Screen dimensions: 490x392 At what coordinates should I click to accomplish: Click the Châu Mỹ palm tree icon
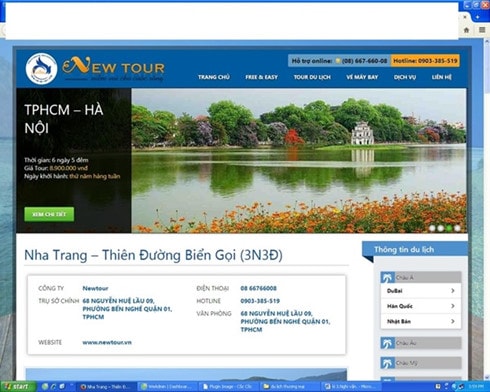click(x=388, y=363)
